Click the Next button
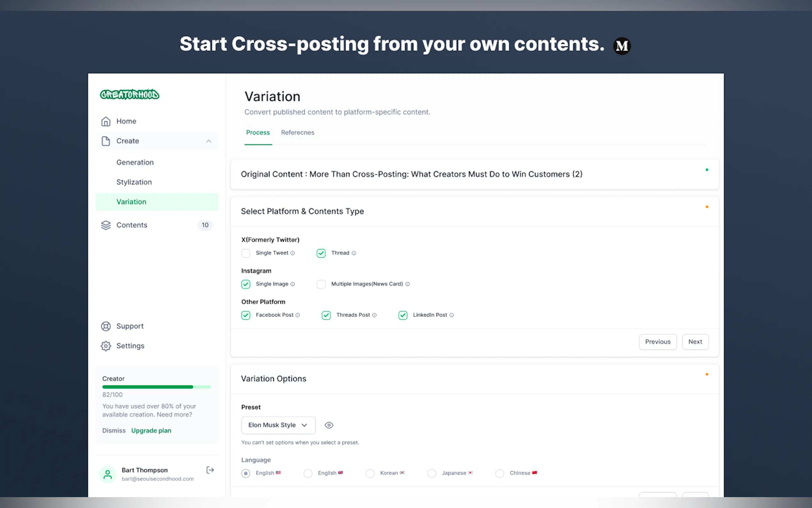This screenshot has height=508, width=812. pos(695,342)
